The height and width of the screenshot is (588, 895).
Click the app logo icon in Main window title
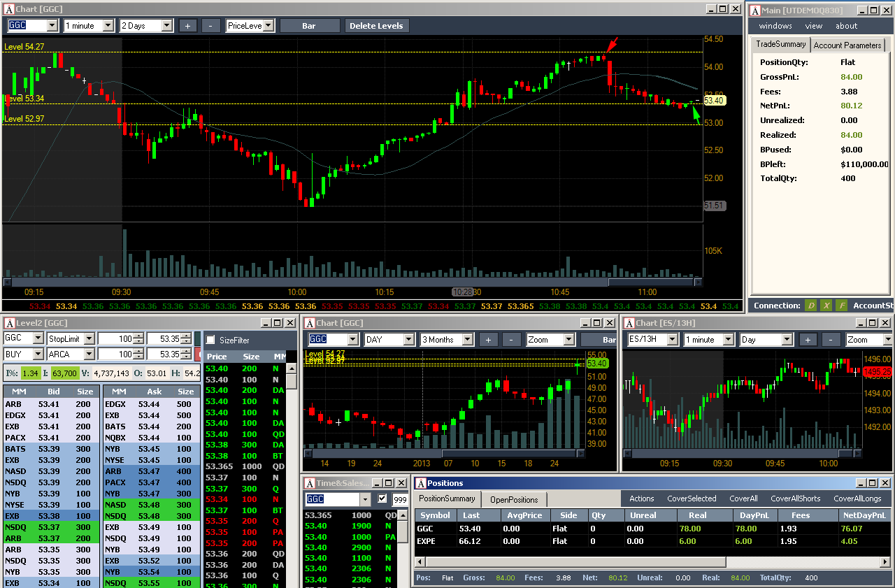coord(755,10)
